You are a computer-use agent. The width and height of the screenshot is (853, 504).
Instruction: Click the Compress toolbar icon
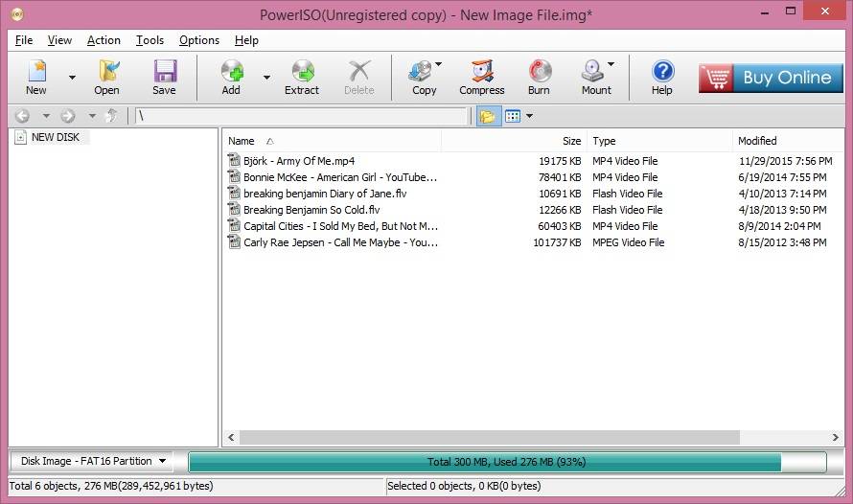click(x=482, y=78)
